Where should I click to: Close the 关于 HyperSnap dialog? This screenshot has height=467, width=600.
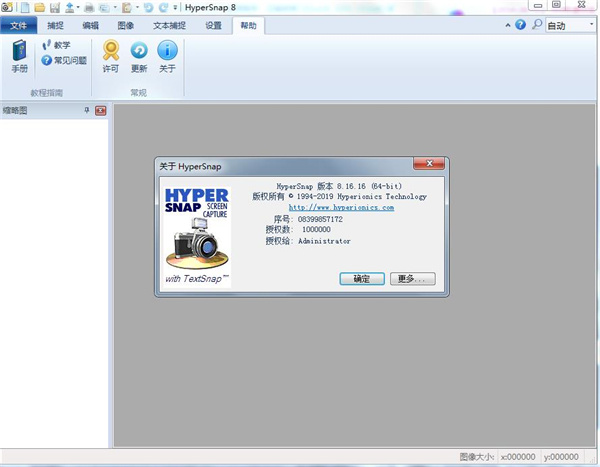click(429, 163)
